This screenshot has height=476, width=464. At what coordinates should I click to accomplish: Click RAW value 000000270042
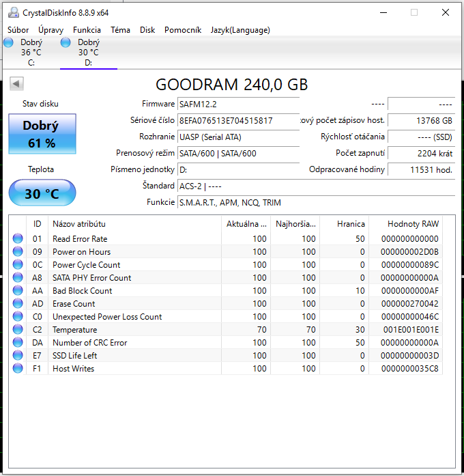click(409, 304)
